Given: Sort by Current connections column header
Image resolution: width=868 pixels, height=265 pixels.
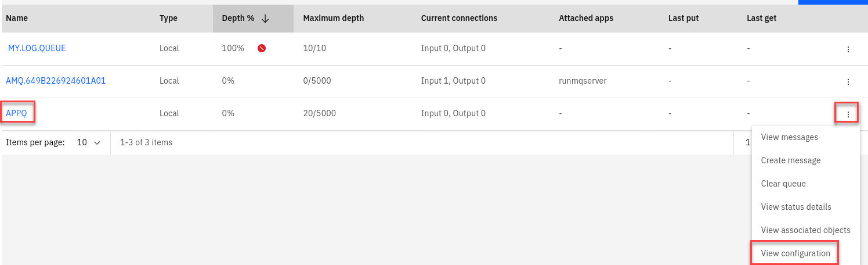Looking at the screenshot, I should pyautogui.click(x=458, y=18).
